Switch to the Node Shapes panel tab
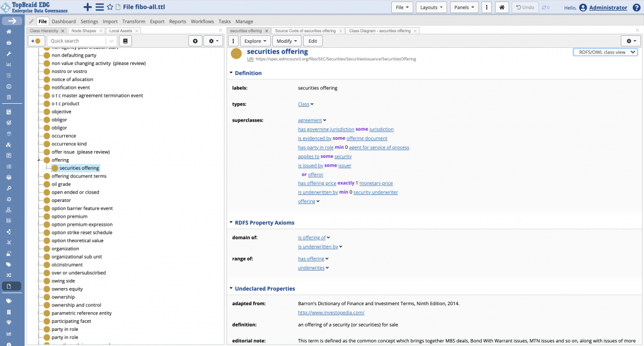Viewport: 644px width, 346px height. coord(84,31)
